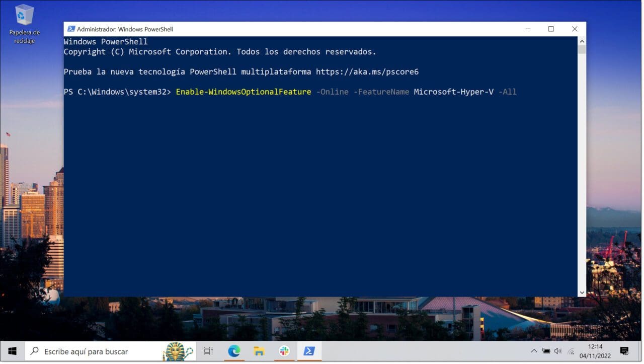Click the pharaoh search highlight image in taskbar
This screenshot has width=644, height=364.
pos(178,351)
